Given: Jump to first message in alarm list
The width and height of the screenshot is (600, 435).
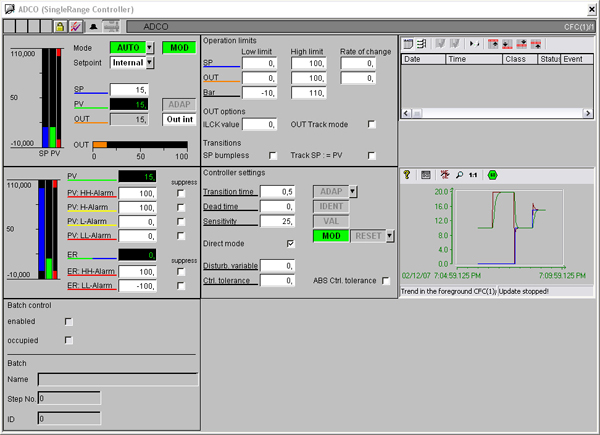Looking at the screenshot, I should 493,44.
